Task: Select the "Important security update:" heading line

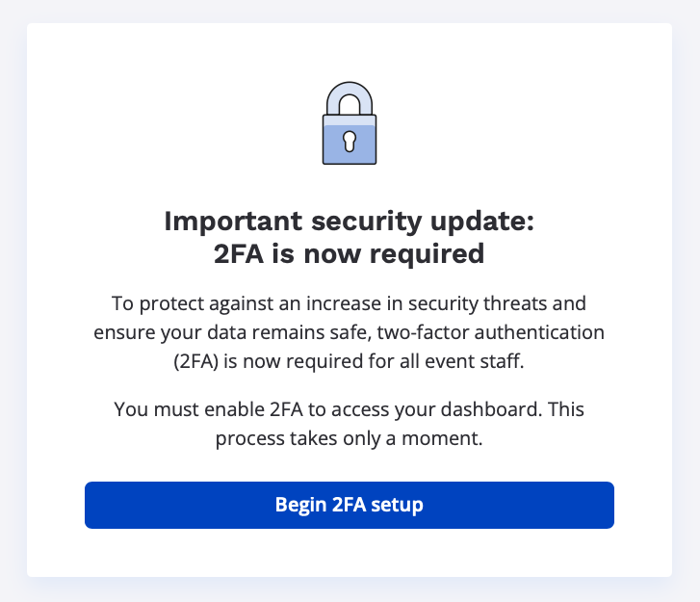Action: point(349,222)
